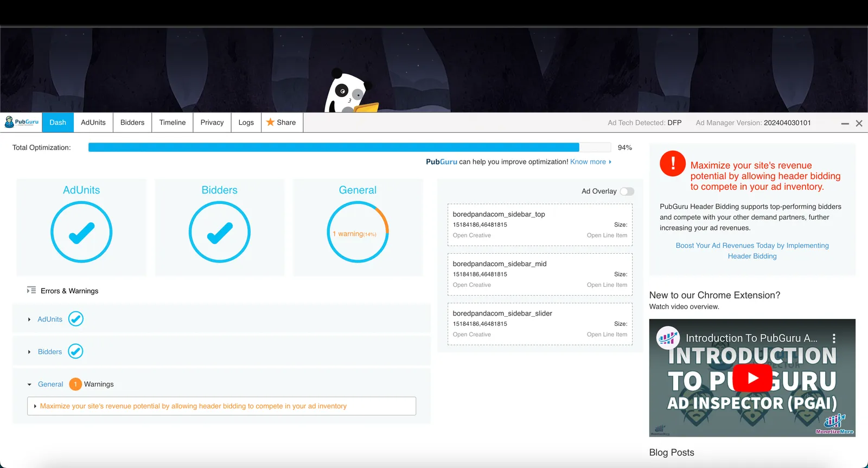Open the Privacy tab
Screen dimensions: 868x468
coord(212,123)
